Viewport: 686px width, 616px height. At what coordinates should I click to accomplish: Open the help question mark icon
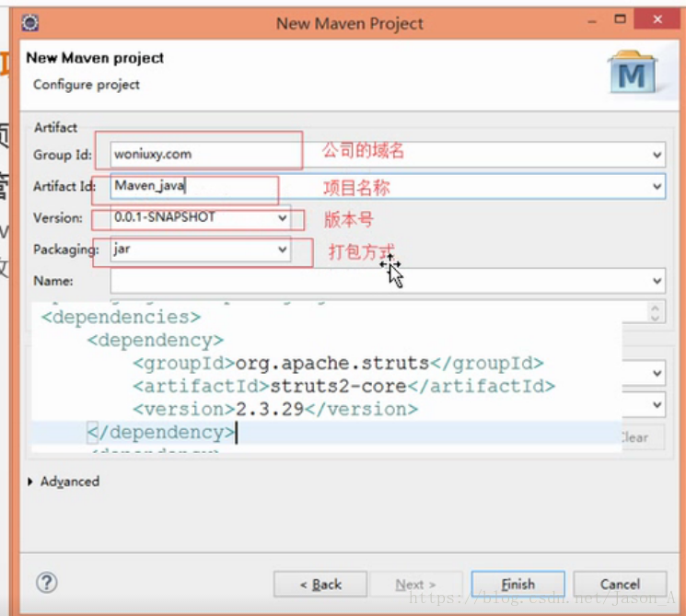click(x=46, y=582)
